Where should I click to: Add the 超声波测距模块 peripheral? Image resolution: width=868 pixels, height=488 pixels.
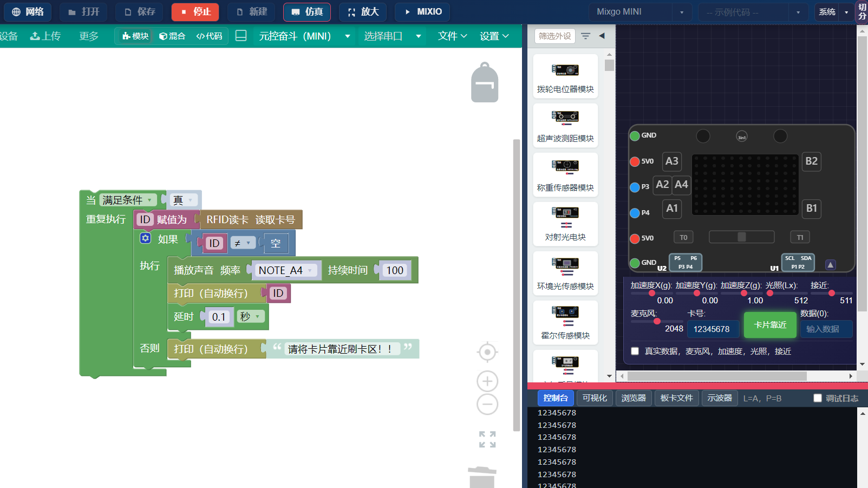(565, 126)
